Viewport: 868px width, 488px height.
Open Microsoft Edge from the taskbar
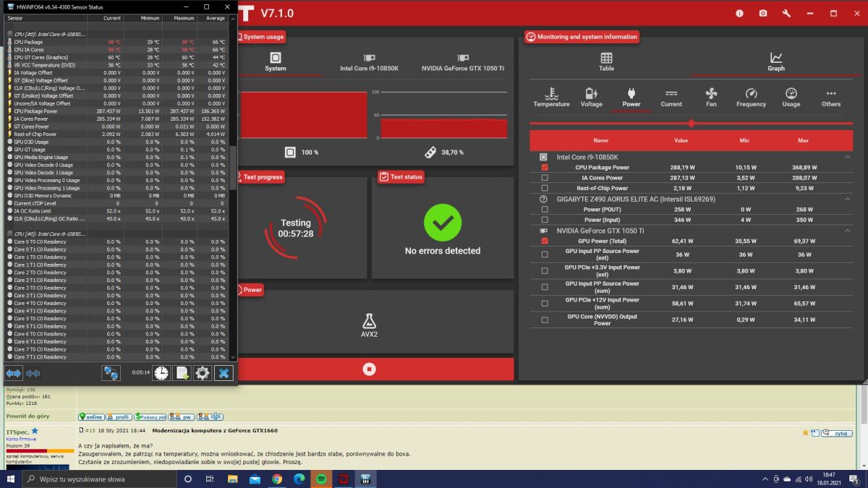point(299,479)
